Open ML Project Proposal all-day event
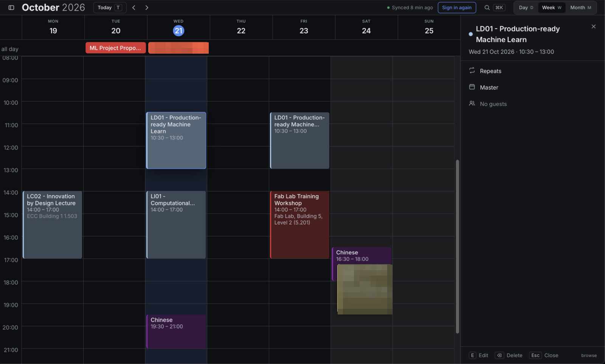This screenshot has width=605, height=364. click(x=116, y=48)
